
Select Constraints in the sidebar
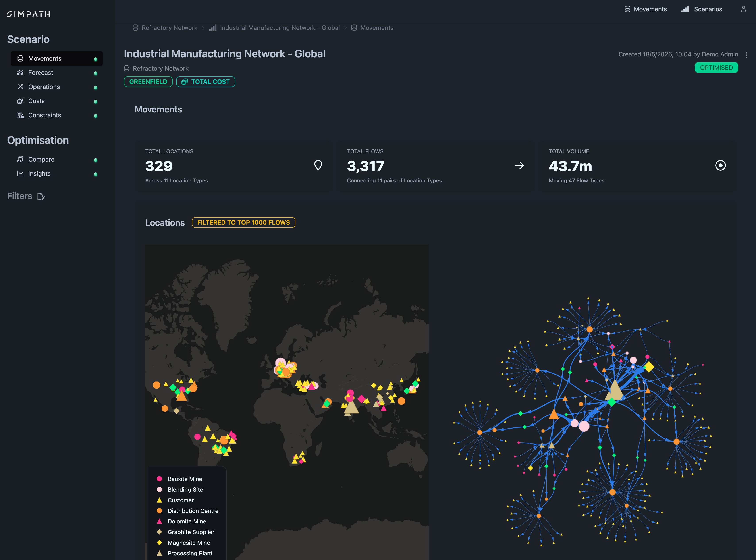click(x=57, y=115)
